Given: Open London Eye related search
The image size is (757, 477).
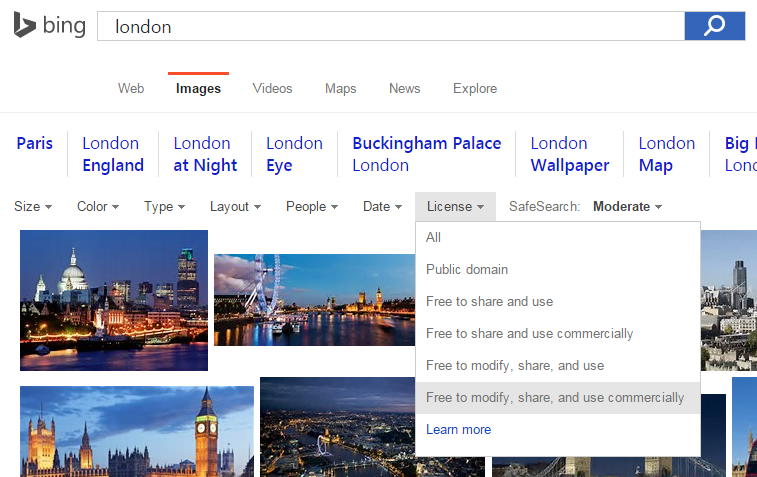Looking at the screenshot, I should click(x=294, y=154).
